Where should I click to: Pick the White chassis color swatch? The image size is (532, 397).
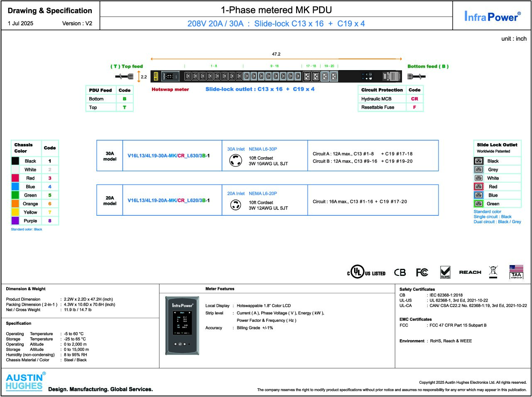point(15,170)
